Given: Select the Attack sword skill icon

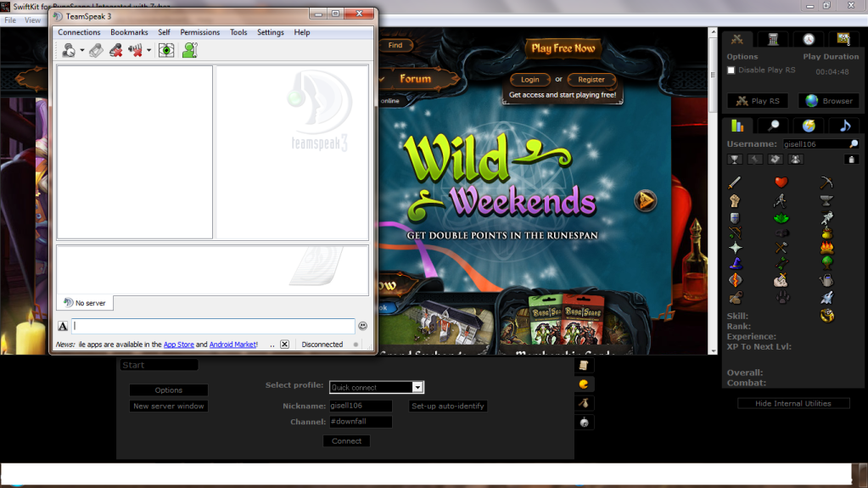Looking at the screenshot, I should (x=735, y=182).
